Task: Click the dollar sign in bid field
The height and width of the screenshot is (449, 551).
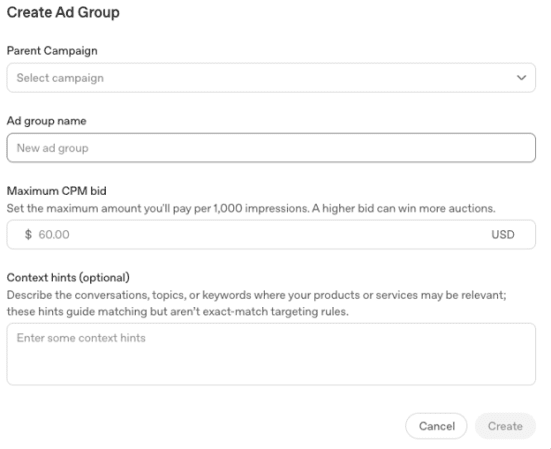Action: point(28,234)
